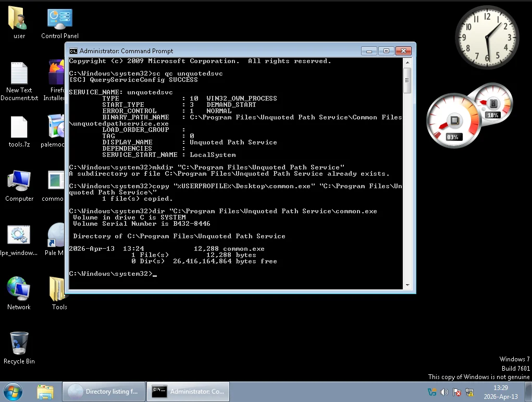Screen dimensions: 532x402
Task: Click the Show desktop button at taskbar edge
Action: [528, 392]
